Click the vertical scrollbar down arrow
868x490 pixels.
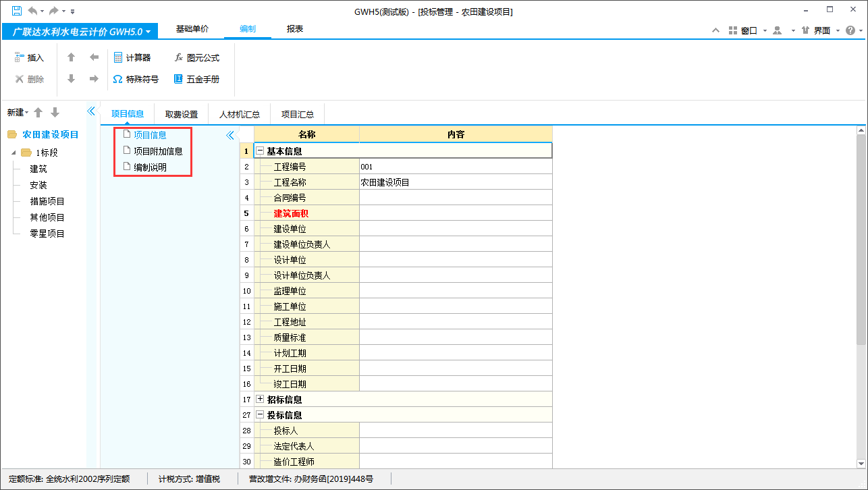click(x=861, y=464)
